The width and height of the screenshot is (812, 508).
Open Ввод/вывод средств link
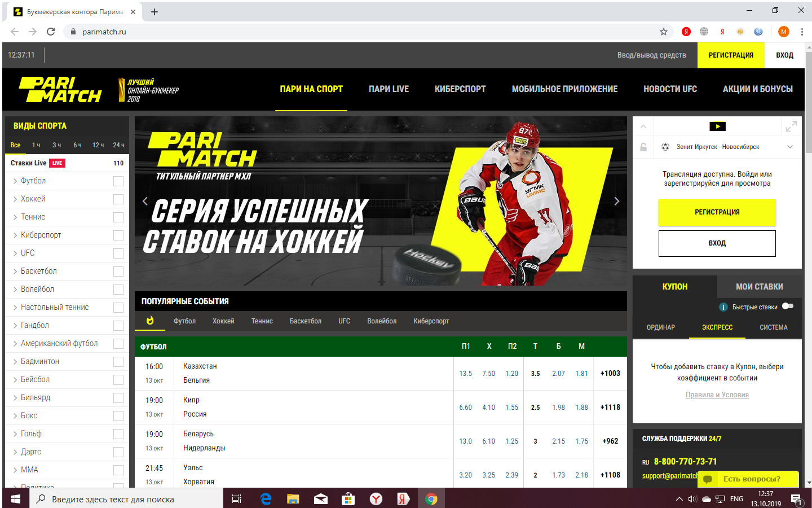pyautogui.click(x=651, y=55)
